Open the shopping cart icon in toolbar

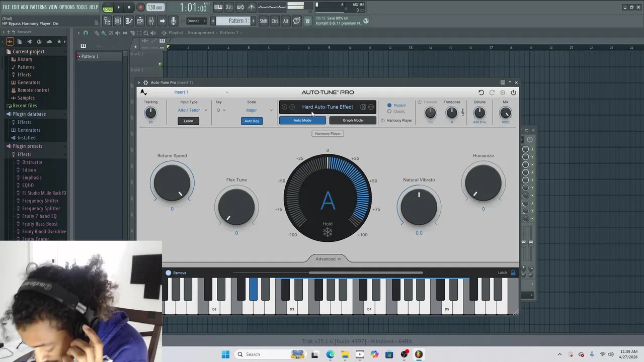pyautogui.click(x=307, y=21)
